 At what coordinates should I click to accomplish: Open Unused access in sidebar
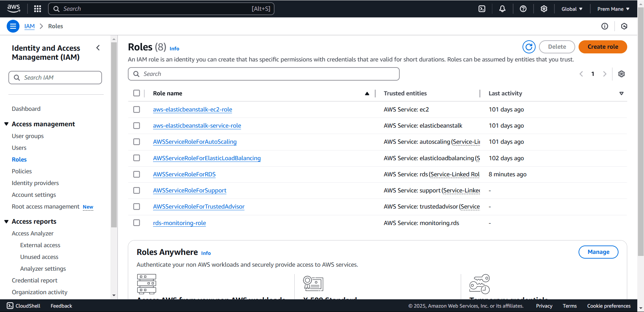[39, 257]
